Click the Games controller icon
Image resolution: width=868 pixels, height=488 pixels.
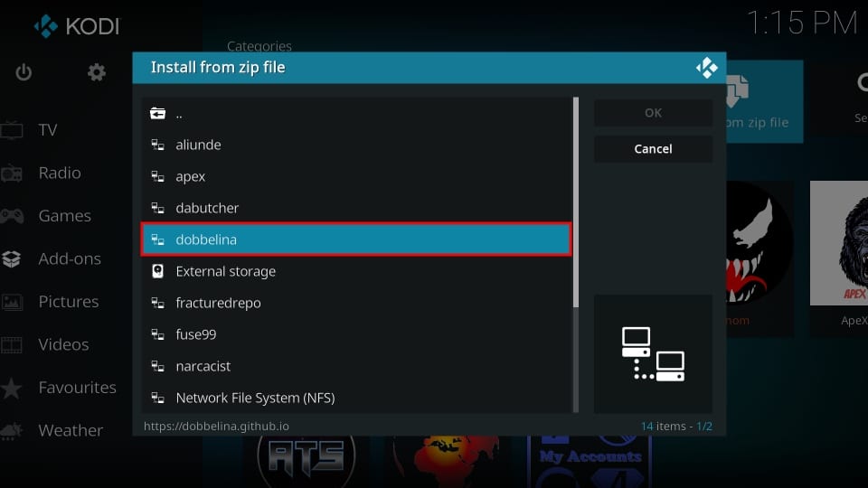coord(12,216)
